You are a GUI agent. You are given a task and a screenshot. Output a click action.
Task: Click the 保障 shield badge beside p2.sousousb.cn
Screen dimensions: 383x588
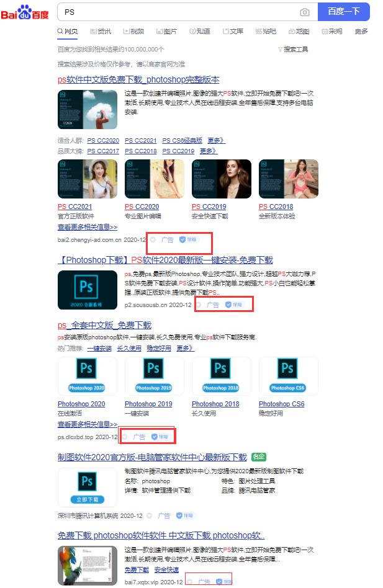tap(233, 305)
